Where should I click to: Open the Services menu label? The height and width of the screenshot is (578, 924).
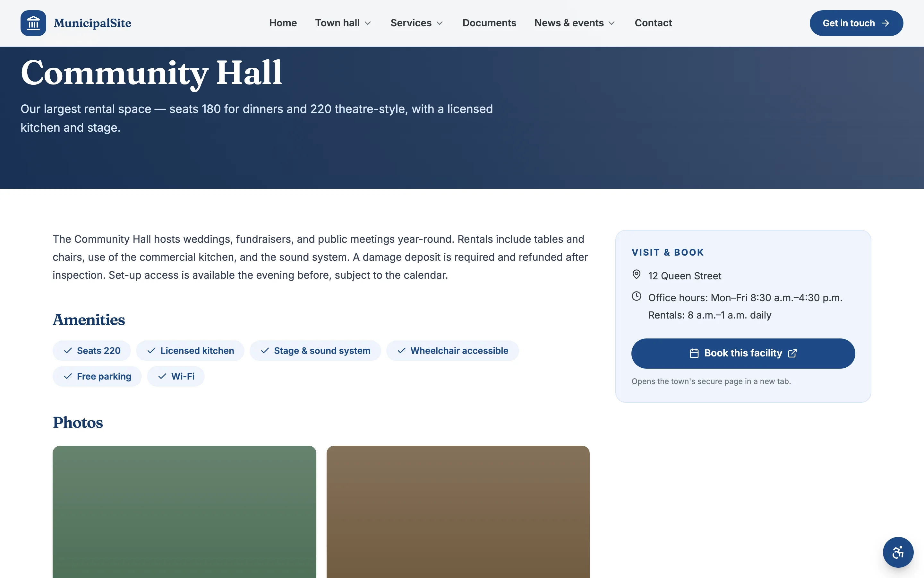[x=411, y=23]
